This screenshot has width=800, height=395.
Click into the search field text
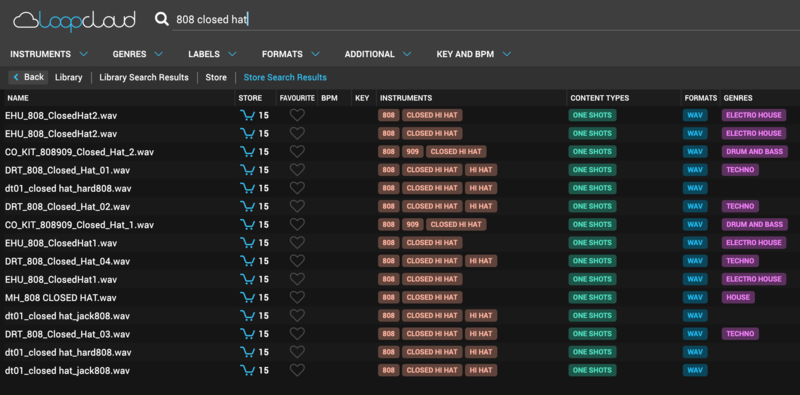pos(212,20)
